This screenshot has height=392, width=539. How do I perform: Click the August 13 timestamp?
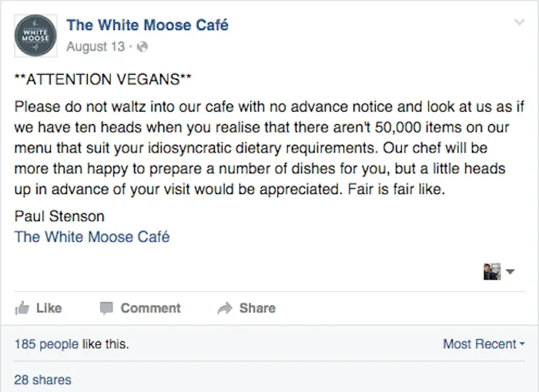[95, 47]
